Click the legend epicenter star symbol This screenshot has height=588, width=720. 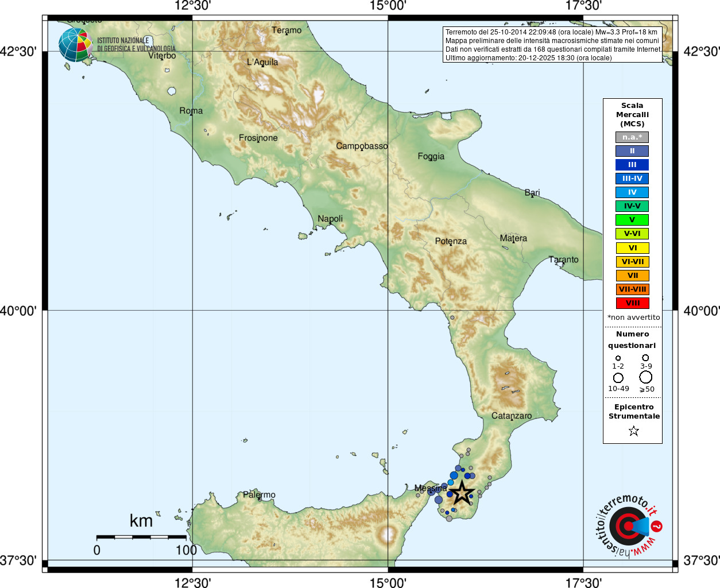pyautogui.click(x=634, y=431)
